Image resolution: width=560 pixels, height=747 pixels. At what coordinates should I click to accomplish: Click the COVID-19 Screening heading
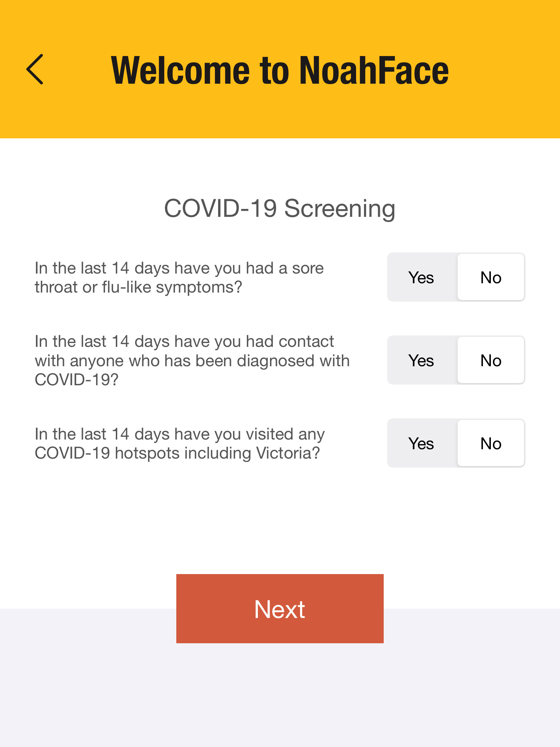click(280, 207)
